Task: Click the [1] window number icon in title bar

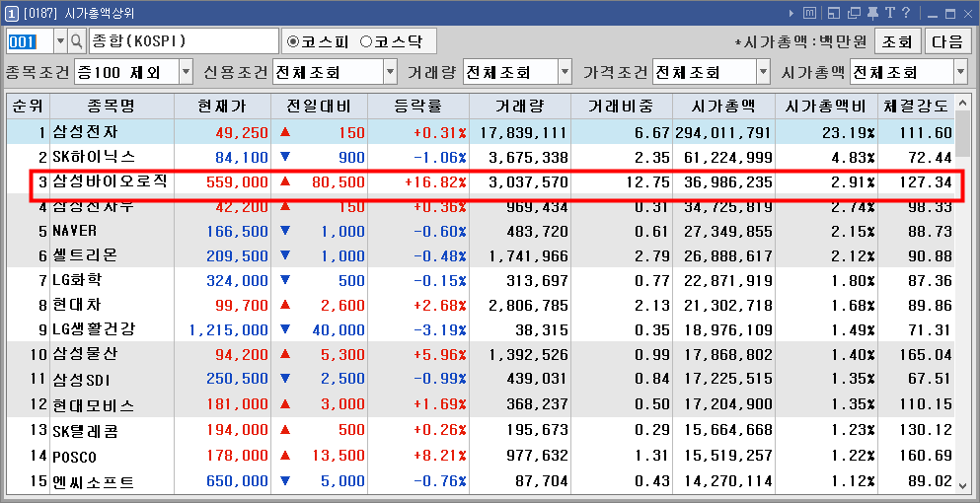Action: pyautogui.click(x=11, y=13)
